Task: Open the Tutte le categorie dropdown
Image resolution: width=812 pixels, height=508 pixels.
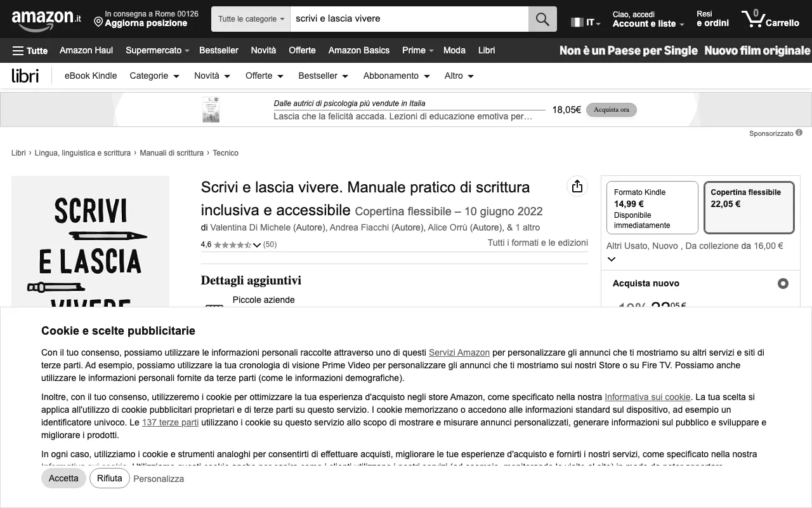Action: click(251, 19)
